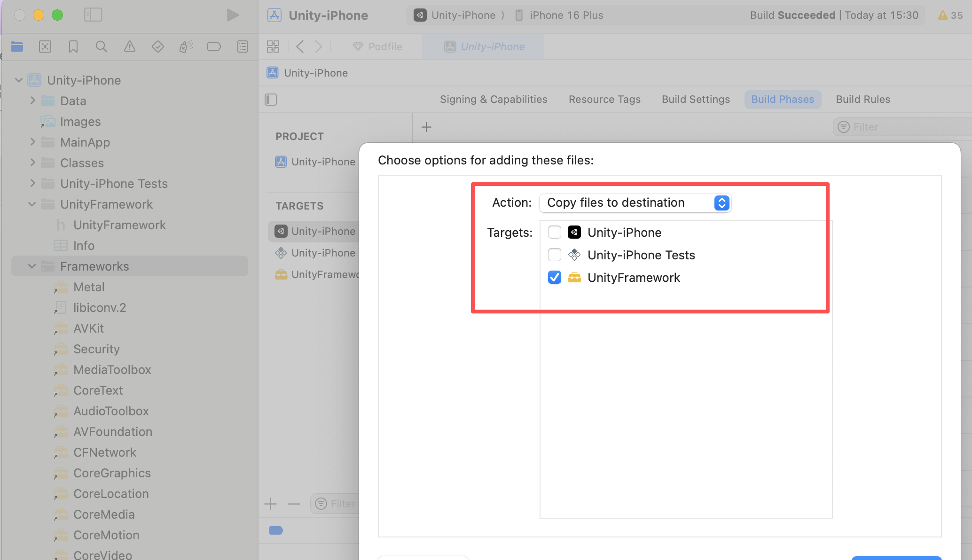The width and height of the screenshot is (972, 560).
Task: Select CoreLocation framework
Action: (x=111, y=494)
